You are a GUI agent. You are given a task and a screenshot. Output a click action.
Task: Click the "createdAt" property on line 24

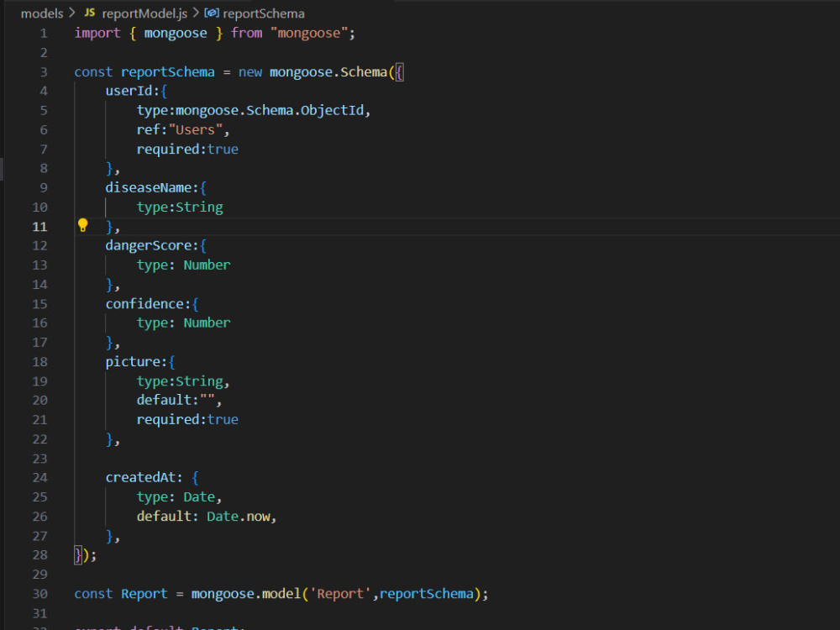pos(140,477)
